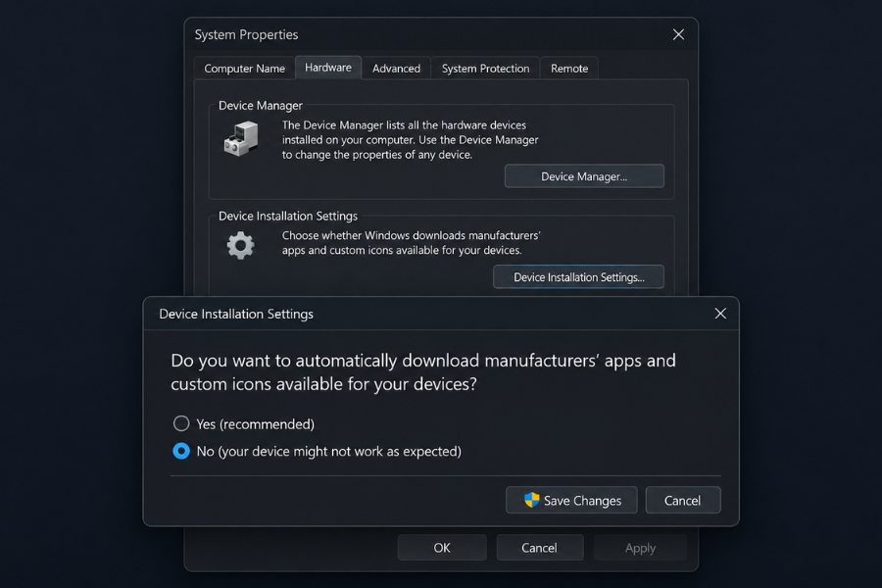Open the Hardware tab
882x588 pixels.
click(328, 68)
